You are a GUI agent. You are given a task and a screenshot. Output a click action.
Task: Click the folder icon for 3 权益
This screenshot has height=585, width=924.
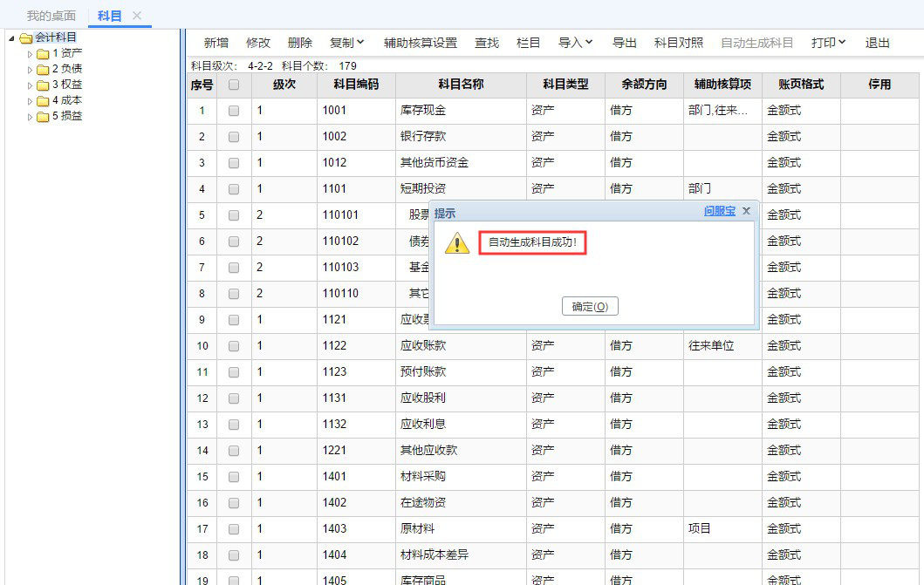pyautogui.click(x=43, y=85)
